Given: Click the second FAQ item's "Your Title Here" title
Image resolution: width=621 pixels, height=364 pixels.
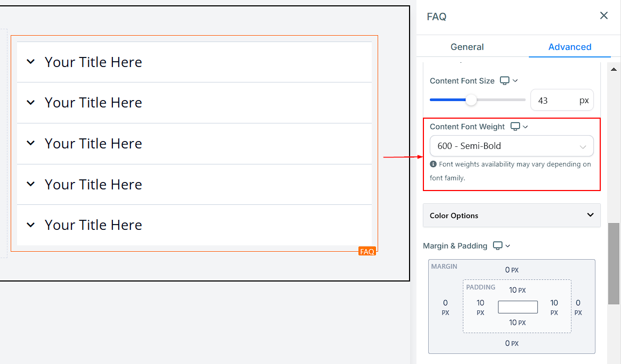Looking at the screenshot, I should pyautogui.click(x=93, y=103).
